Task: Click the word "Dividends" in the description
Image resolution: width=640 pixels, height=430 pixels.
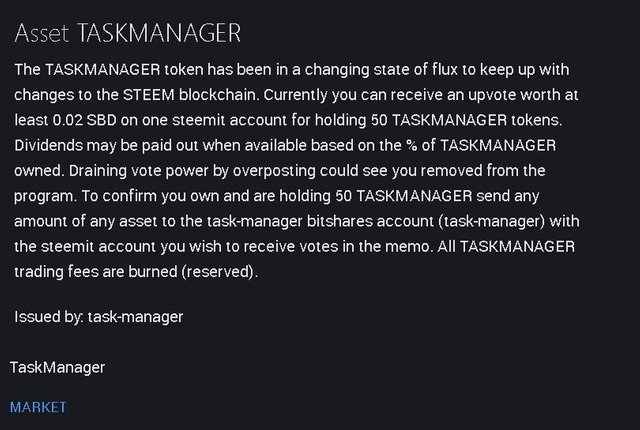Action: [49, 146]
